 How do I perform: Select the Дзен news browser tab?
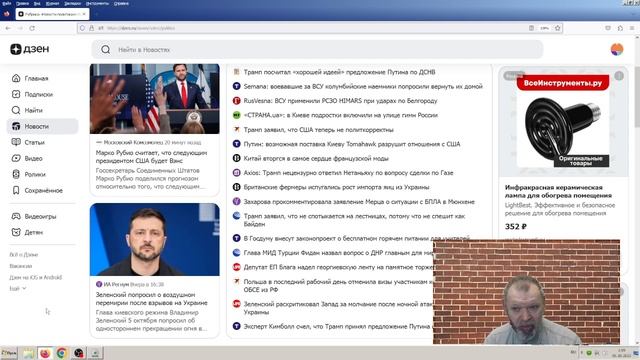tap(52, 14)
